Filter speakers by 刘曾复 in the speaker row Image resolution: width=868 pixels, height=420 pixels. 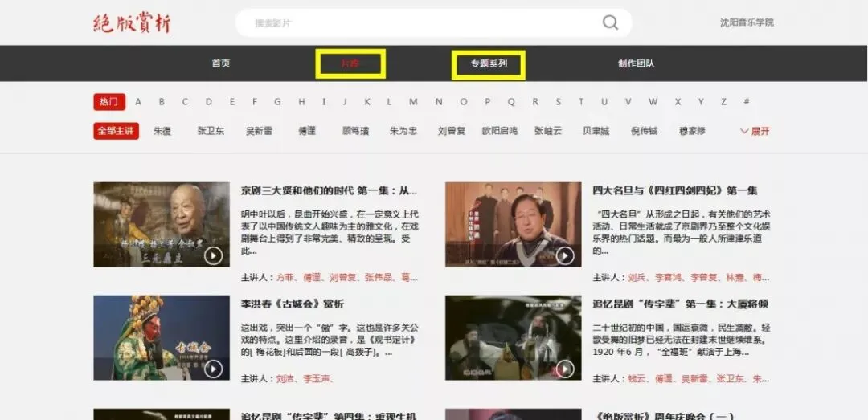click(x=451, y=131)
